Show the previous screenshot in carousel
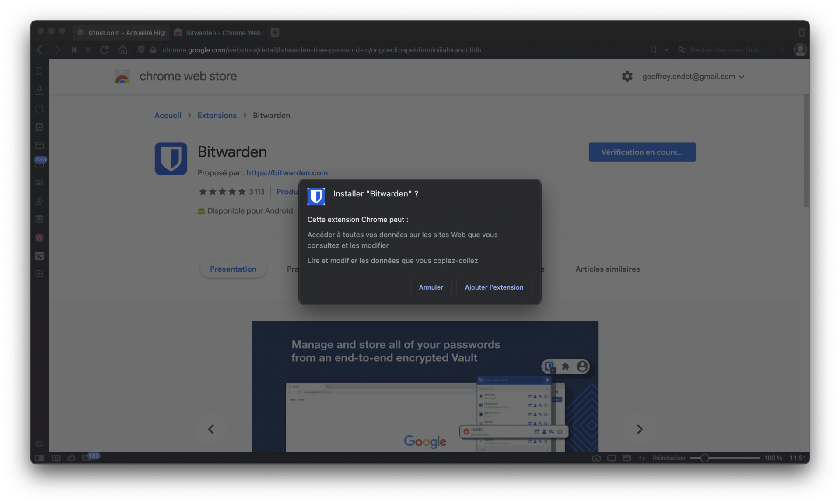The width and height of the screenshot is (840, 504). pos(211,429)
